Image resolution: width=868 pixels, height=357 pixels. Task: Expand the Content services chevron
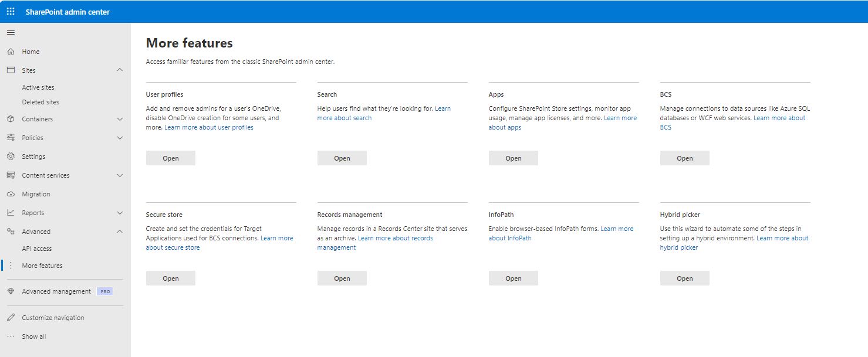pos(120,175)
